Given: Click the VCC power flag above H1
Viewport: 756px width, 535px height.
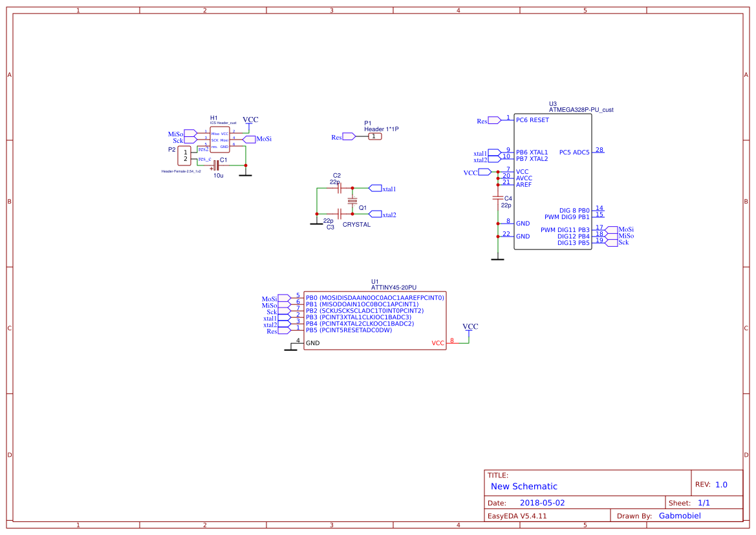Looking at the screenshot, I should pyautogui.click(x=250, y=120).
